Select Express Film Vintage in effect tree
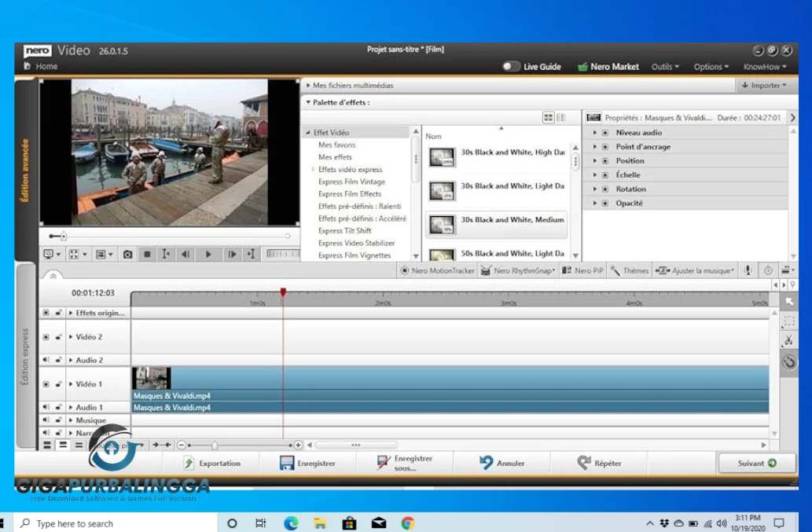Viewport: 812px width, 532px height. coord(351,182)
